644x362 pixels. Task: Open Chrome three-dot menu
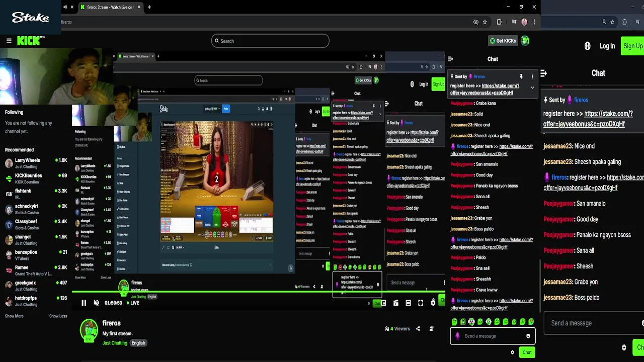[534, 22]
